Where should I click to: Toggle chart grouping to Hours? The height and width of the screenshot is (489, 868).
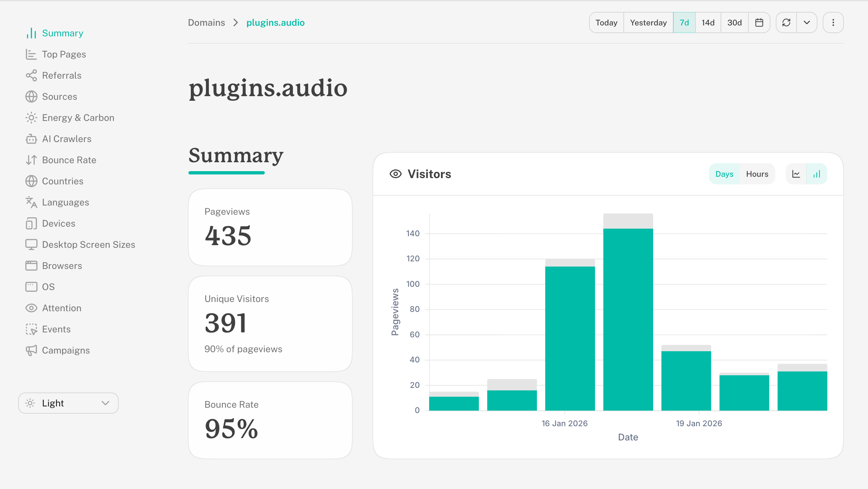click(x=757, y=174)
